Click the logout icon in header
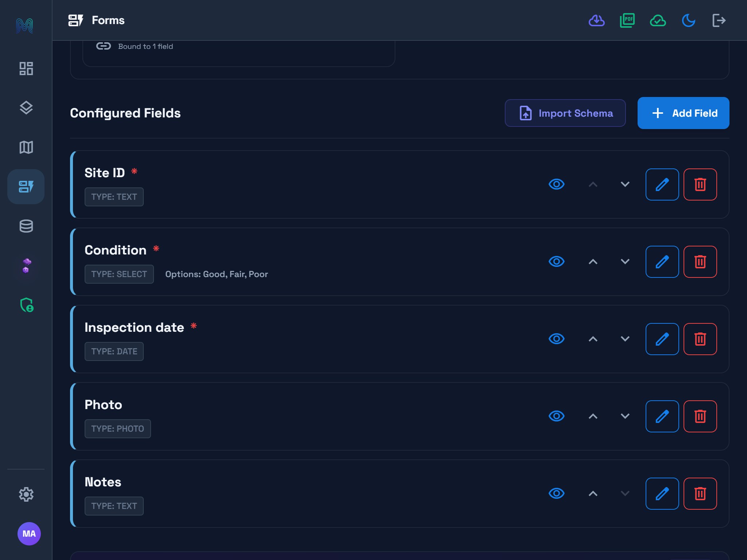The image size is (747, 560). (719, 20)
